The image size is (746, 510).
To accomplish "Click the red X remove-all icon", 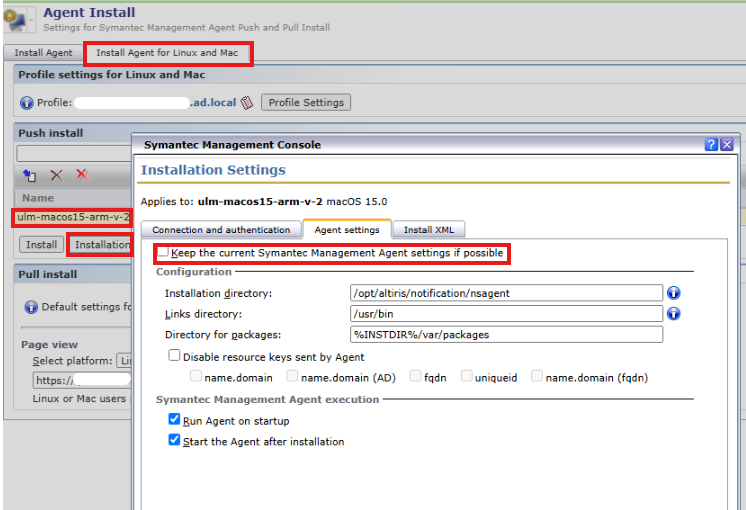I will coord(83,175).
